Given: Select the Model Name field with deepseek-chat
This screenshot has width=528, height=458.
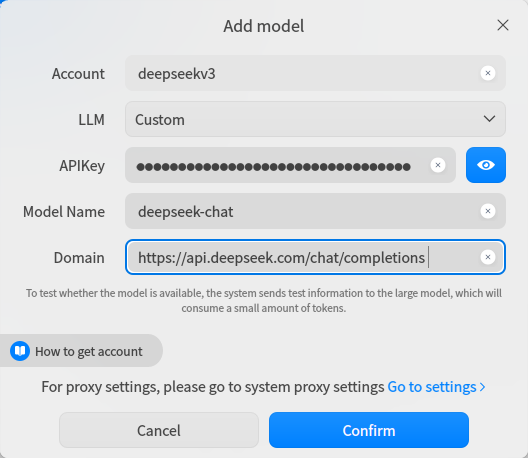Looking at the screenshot, I should tap(315, 211).
